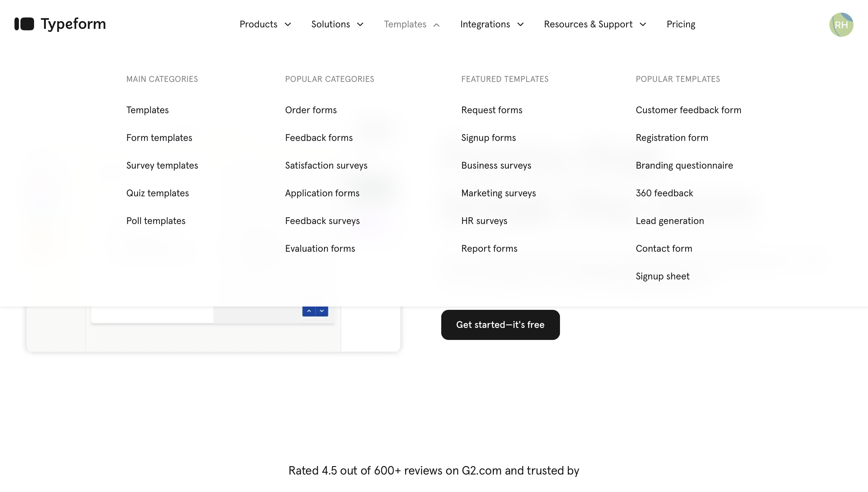The height and width of the screenshot is (492, 868).
Task: Open the Pricing page
Action: pos(681,24)
